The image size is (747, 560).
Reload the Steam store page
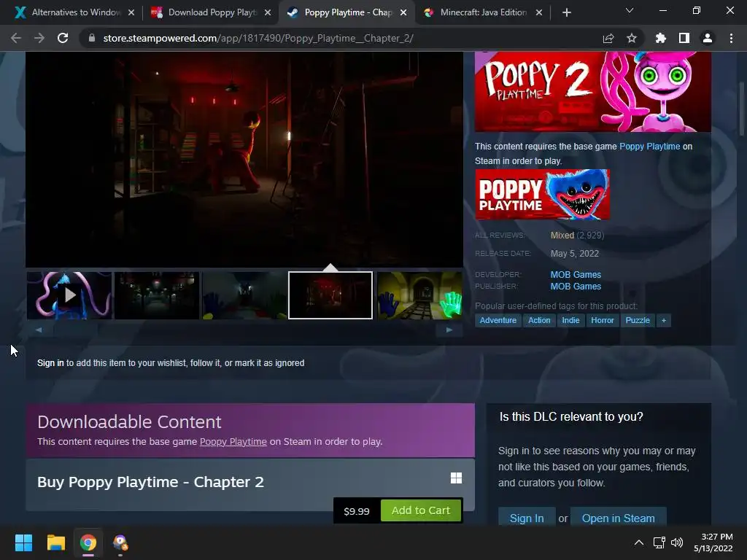63,38
